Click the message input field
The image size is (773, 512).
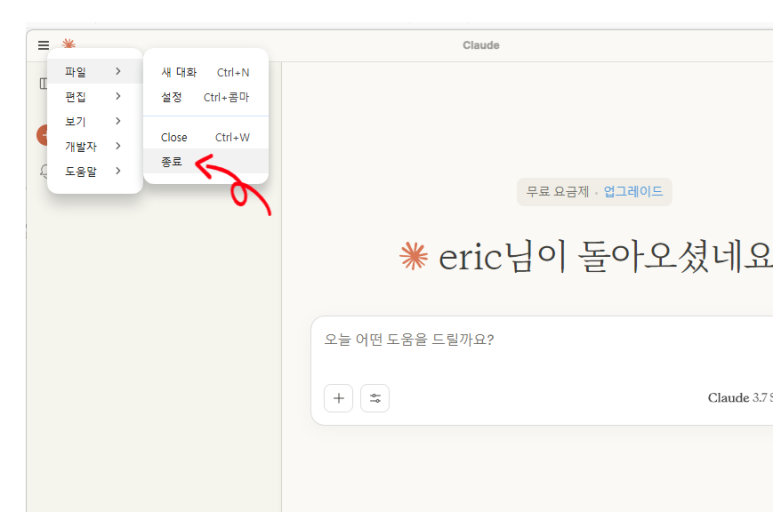[x=542, y=340]
